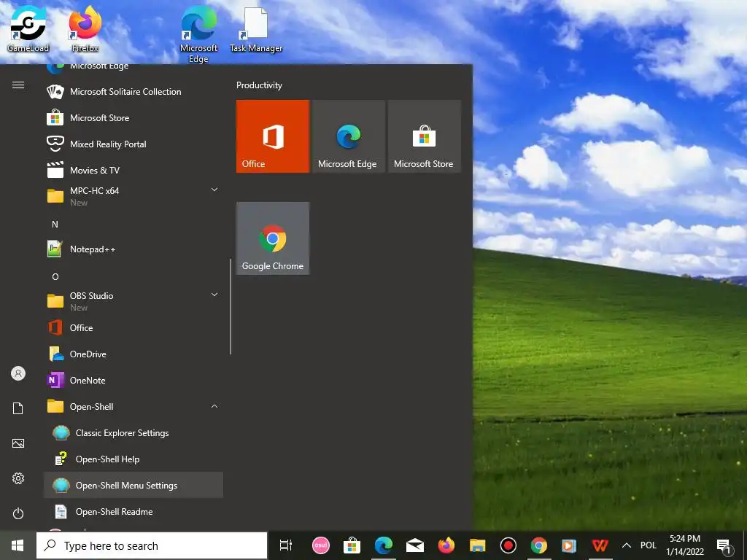Click the Productivity group title
747x560 pixels.
coord(259,85)
